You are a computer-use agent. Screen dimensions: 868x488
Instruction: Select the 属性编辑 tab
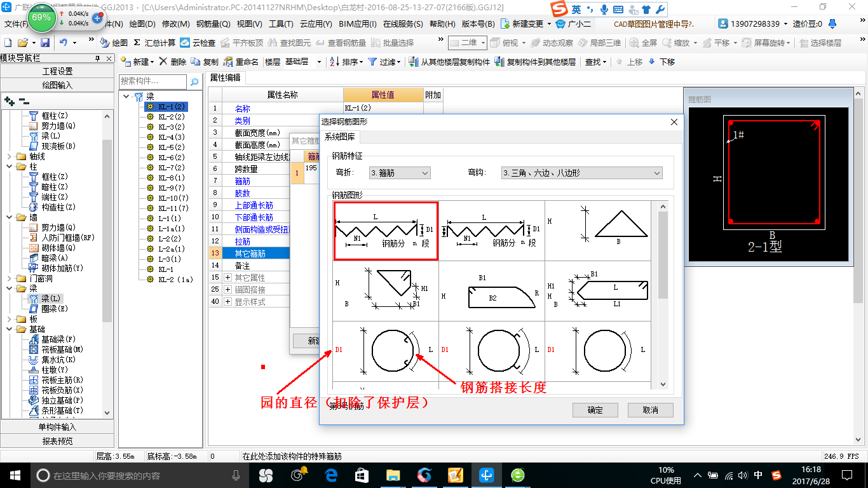click(226, 78)
